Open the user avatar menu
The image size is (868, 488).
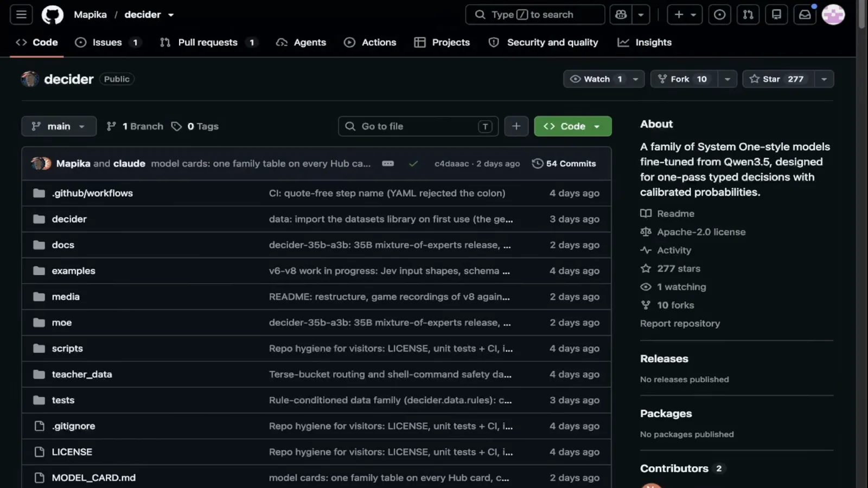833,15
